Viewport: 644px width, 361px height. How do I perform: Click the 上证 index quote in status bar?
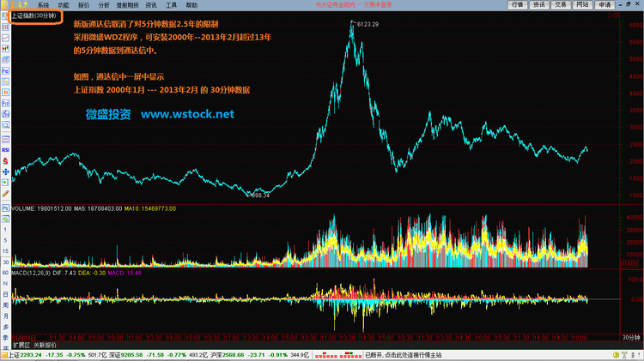point(58,355)
